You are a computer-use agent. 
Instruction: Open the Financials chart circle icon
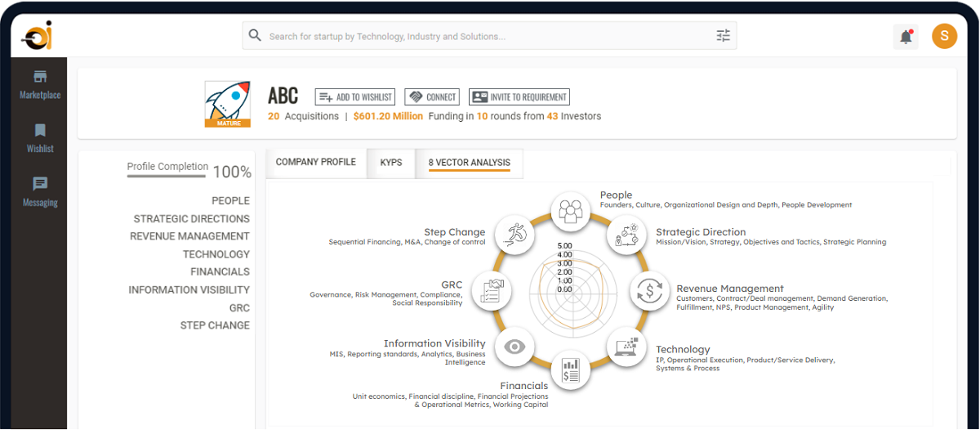pyautogui.click(x=571, y=370)
